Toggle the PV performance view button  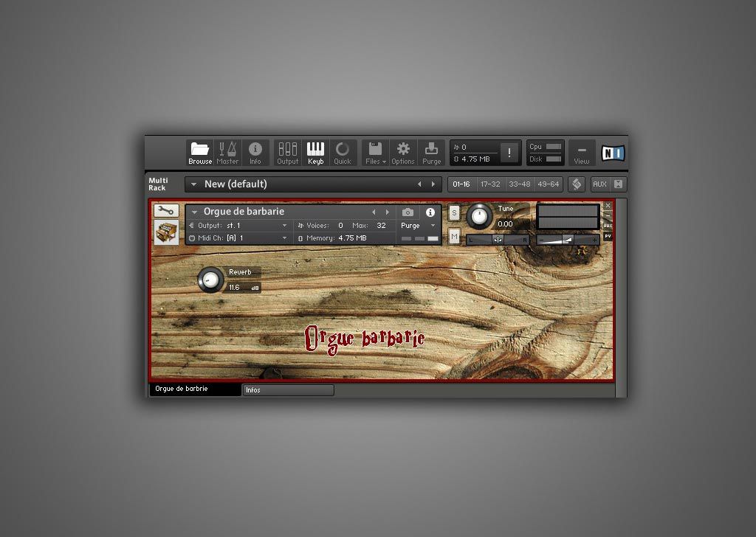(x=608, y=236)
